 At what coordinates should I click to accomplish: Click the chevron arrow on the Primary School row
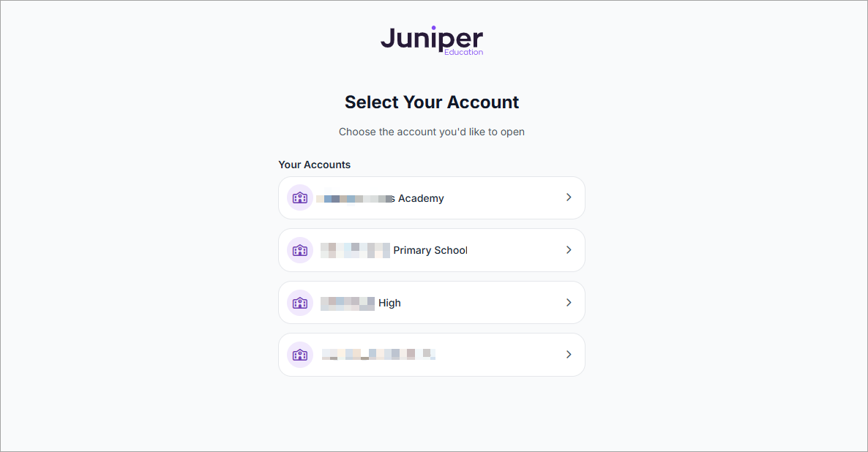(x=569, y=250)
